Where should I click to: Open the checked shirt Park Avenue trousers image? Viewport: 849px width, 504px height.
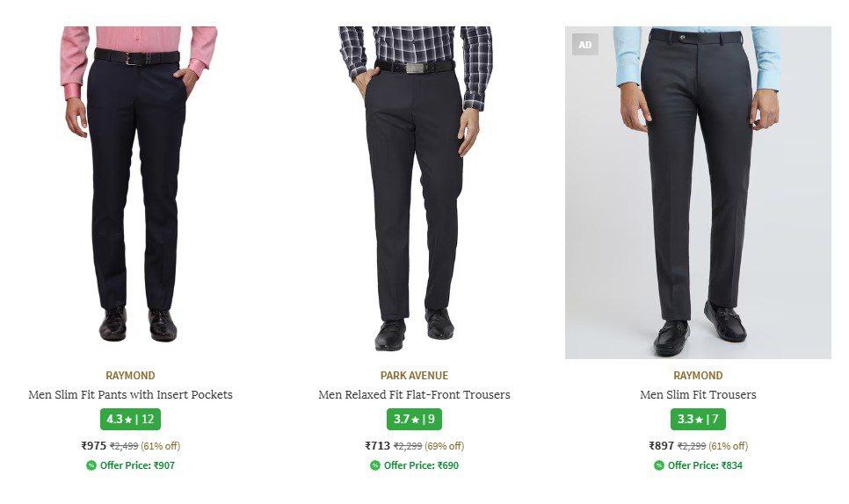pyautogui.click(x=415, y=189)
